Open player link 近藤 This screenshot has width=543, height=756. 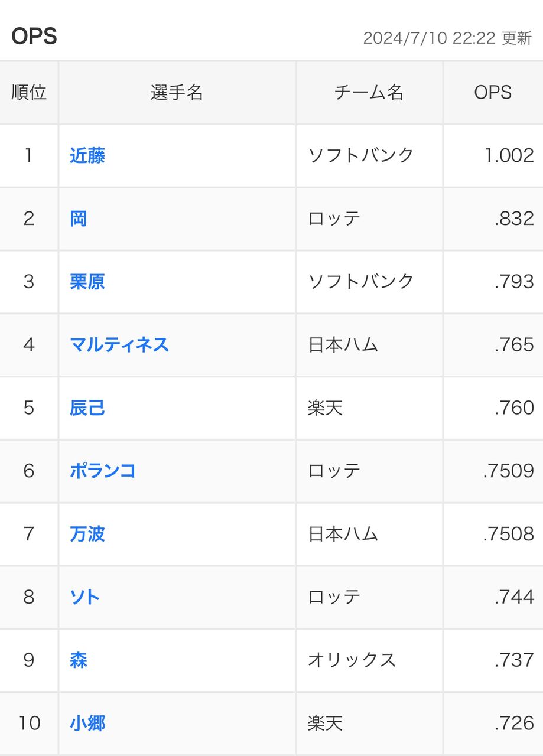pos(87,156)
